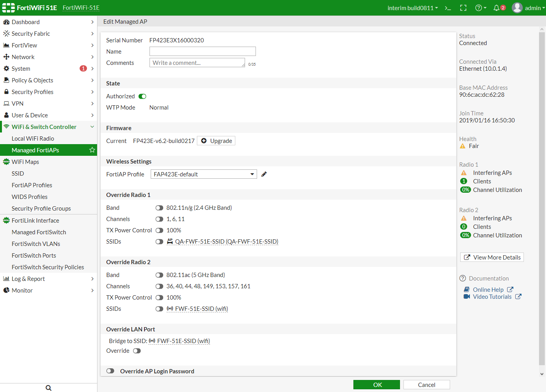Screen dimensions: 546x392
Task: Open the Online Help link
Action: coord(488,290)
